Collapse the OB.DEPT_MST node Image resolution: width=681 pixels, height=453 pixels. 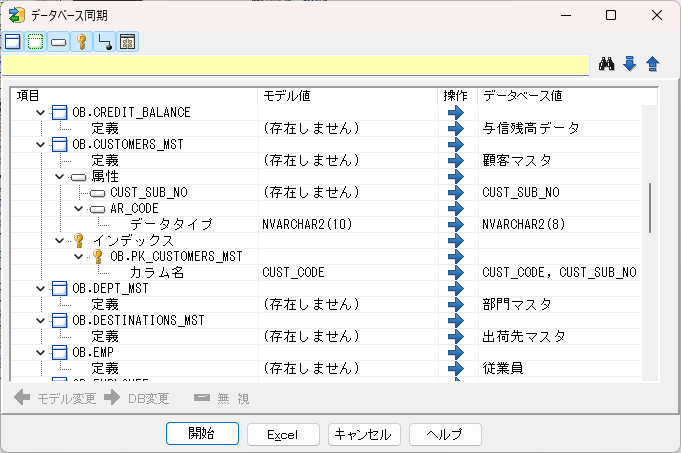(40, 289)
